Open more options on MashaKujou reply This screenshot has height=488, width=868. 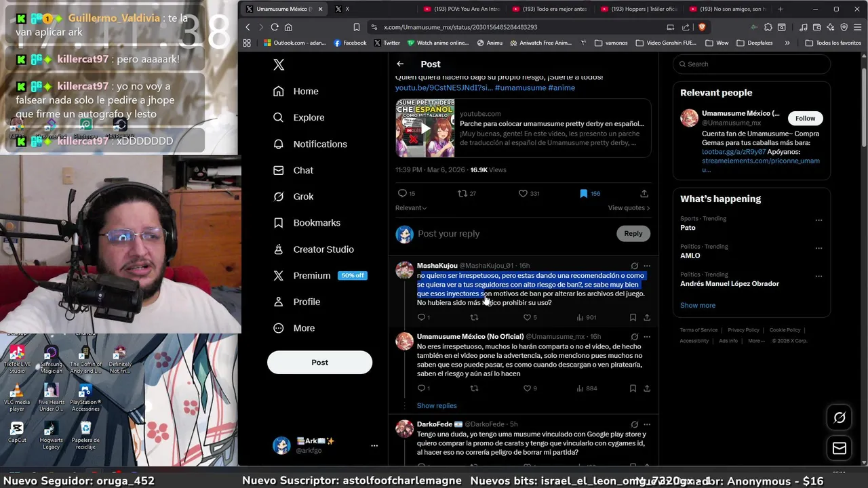[x=647, y=266]
